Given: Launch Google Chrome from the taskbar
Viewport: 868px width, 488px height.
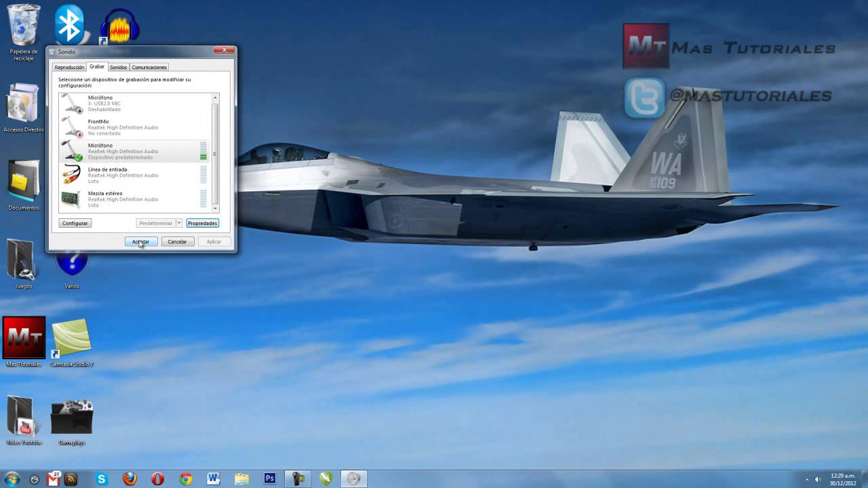Looking at the screenshot, I should [x=186, y=479].
